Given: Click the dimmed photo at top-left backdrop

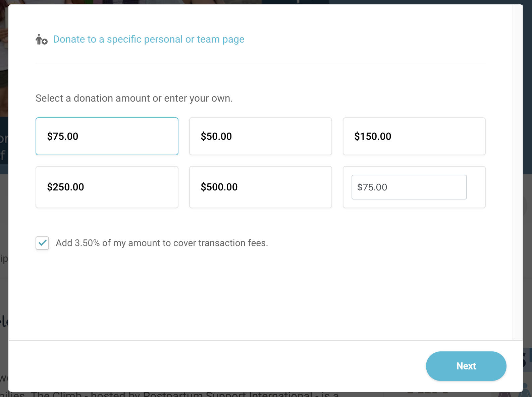Looking at the screenshot, I should (4, 50).
